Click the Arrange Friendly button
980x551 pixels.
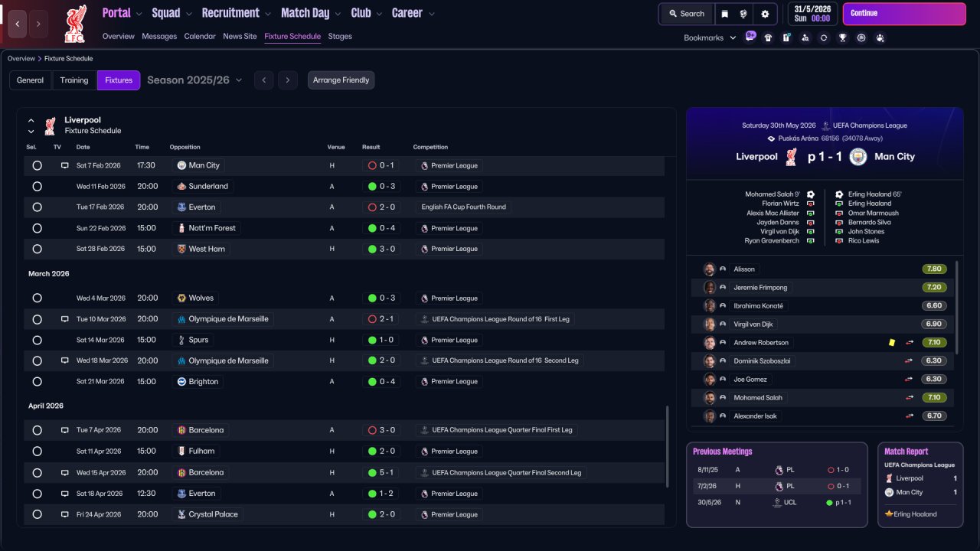point(341,80)
